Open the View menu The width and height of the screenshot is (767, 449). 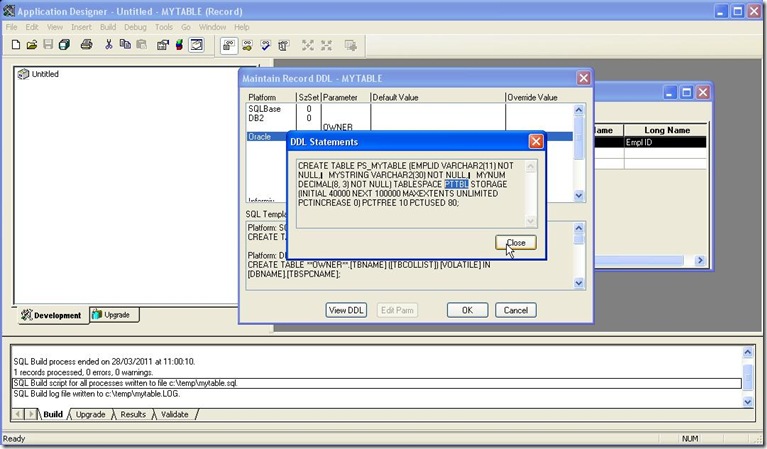(x=55, y=27)
